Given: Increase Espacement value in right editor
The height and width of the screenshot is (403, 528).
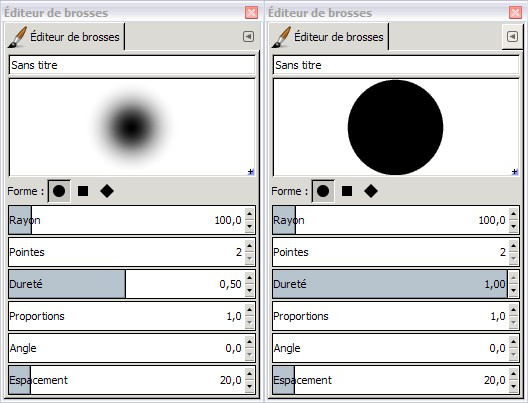Looking at the screenshot, I should point(513,373).
